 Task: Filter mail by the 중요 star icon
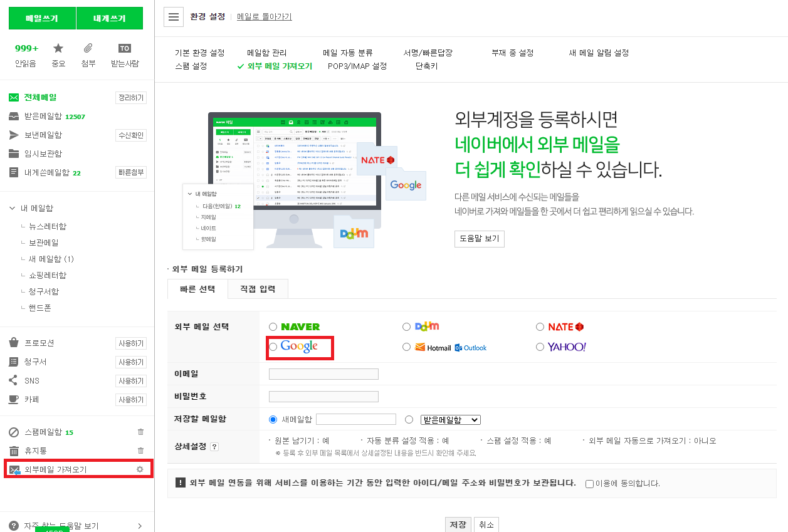coord(58,48)
